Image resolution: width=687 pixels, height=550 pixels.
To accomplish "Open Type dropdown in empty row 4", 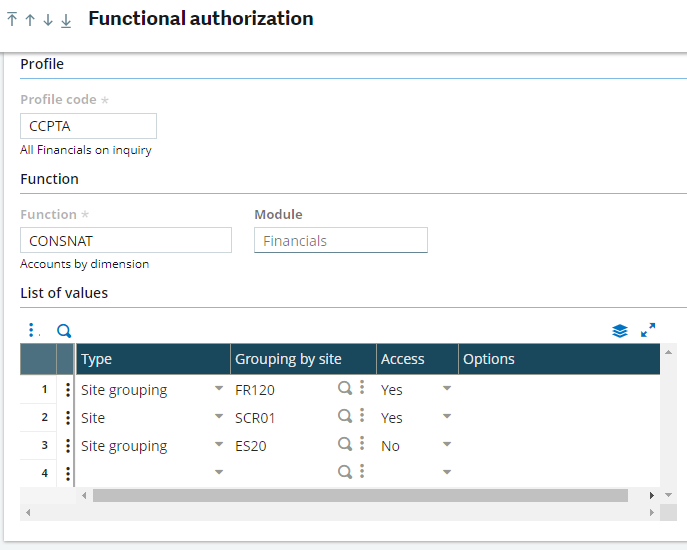I will pyautogui.click(x=219, y=472).
